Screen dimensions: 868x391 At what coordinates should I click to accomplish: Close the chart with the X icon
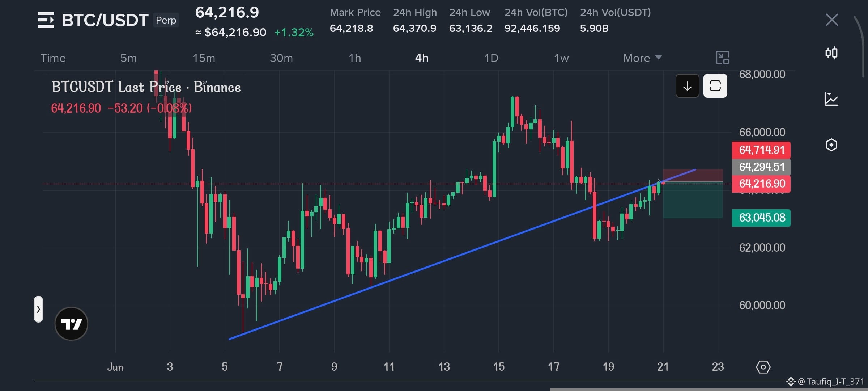point(831,20)
